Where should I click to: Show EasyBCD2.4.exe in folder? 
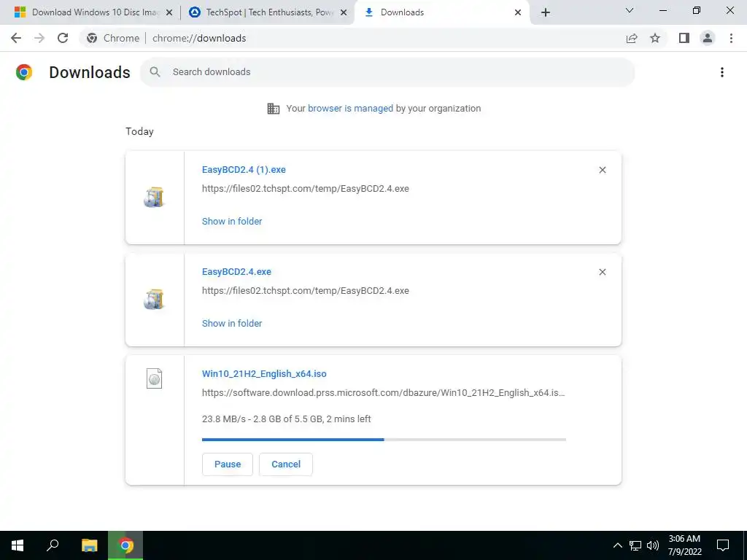pyautogui.click(x=232, y=323)
